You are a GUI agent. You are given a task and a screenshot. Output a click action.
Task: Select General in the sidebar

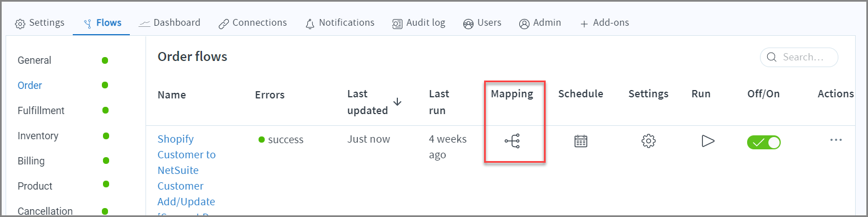tap(35, 60)
